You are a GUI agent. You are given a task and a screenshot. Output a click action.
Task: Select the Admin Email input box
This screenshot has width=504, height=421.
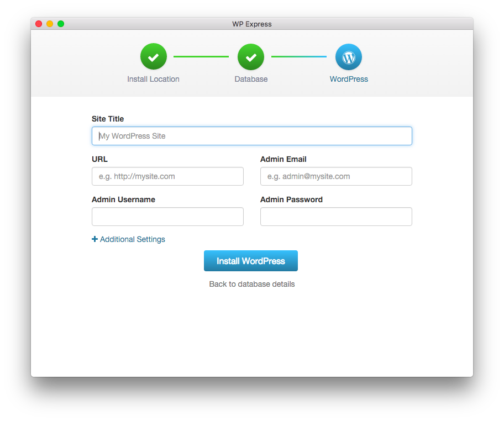point(336,176)
